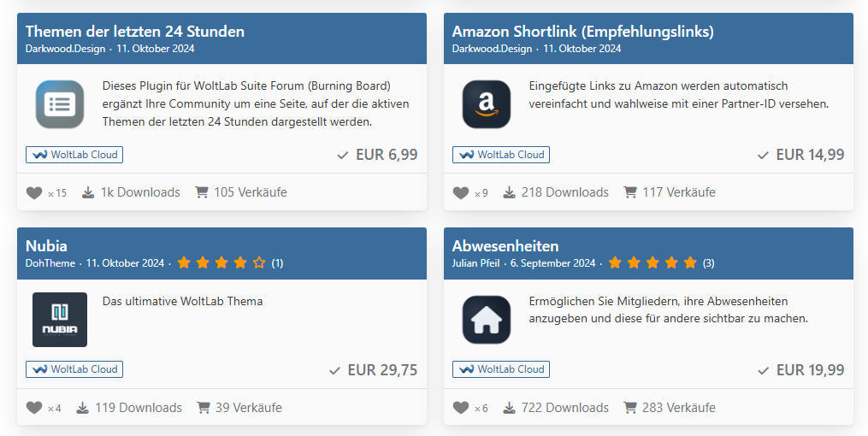Open the Nubia theme logo thumbnail
This screenshot has width=868, height=436.
[60, 320]
